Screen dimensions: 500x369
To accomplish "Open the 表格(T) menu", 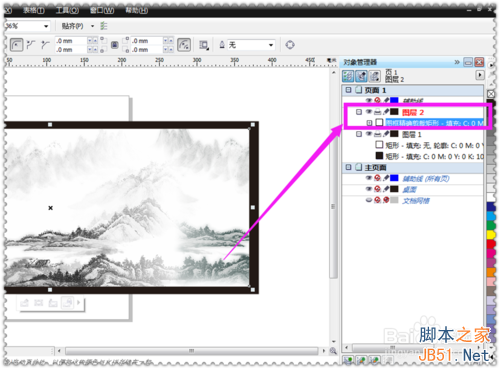I will point(34,11).
